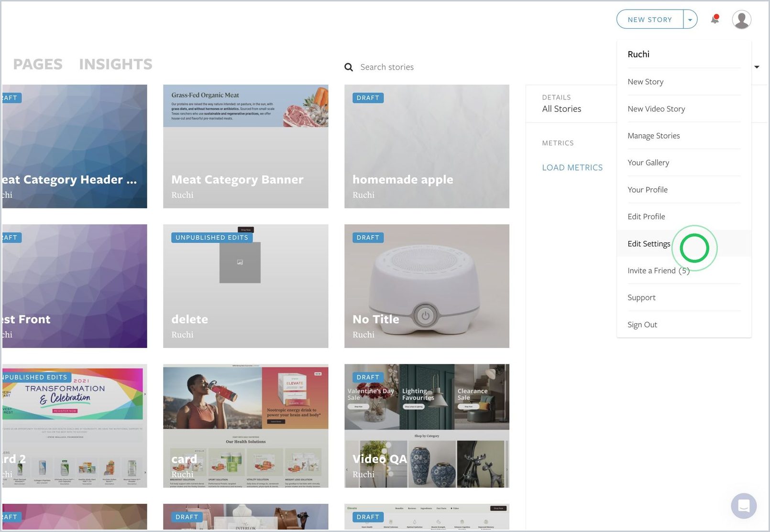
Task: Click the Unpublished Edits badge on delete
Action: [x=212, y=238]
